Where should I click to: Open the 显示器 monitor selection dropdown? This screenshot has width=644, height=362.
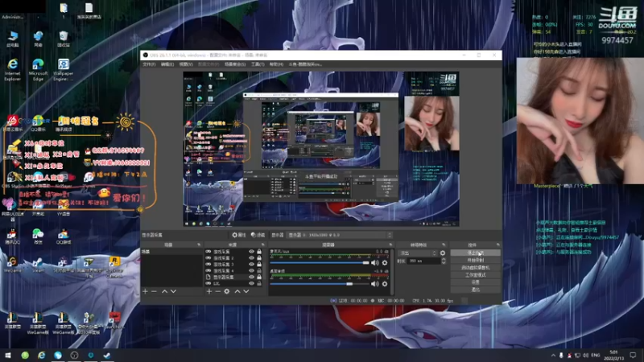pyautogui.click(x=339, y=235)
